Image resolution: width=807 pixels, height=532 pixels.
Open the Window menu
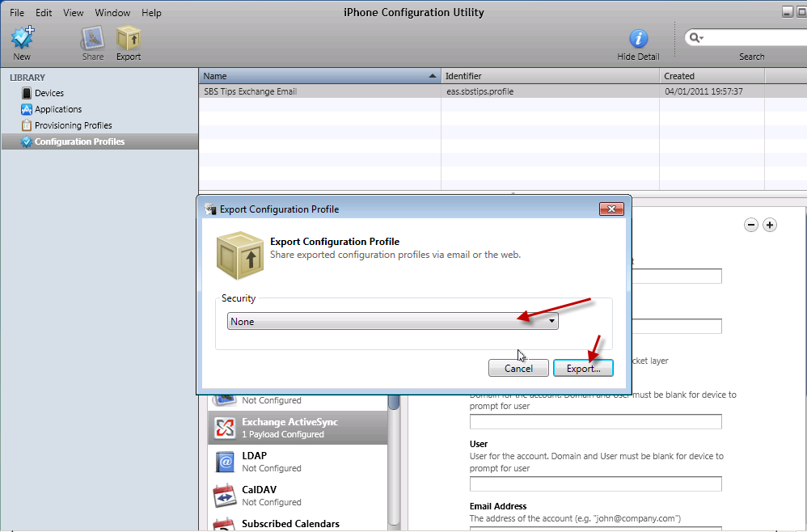coord(112,13)
